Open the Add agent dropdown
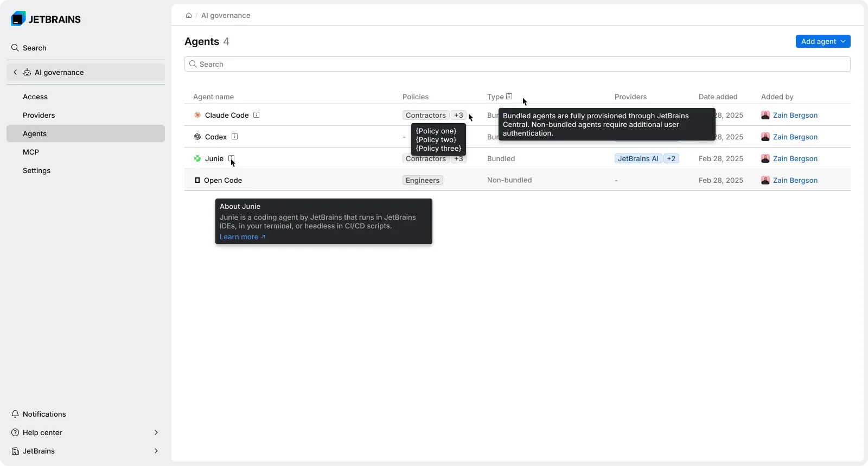 pos(823,41)
